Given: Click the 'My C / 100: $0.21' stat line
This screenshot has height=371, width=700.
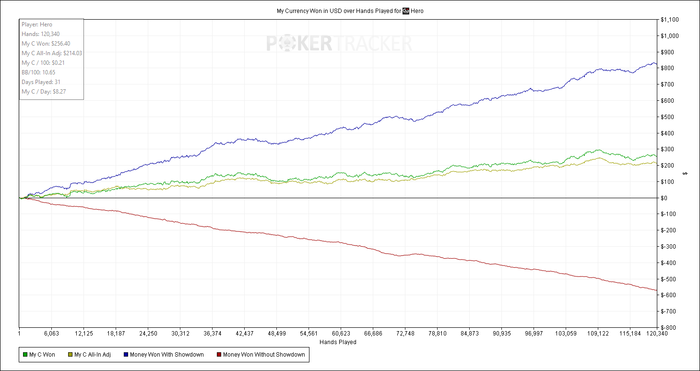Looking at the screenshot, I should pyautogui.click(x=43, y=63).
